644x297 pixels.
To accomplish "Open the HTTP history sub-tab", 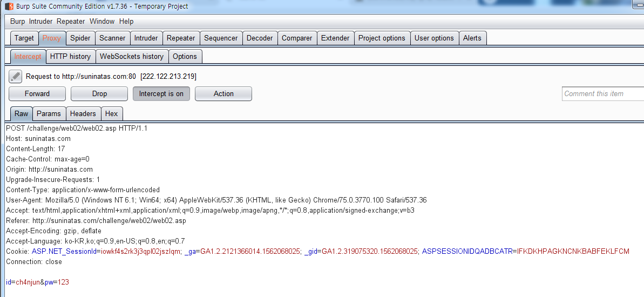I will [71, 56].
